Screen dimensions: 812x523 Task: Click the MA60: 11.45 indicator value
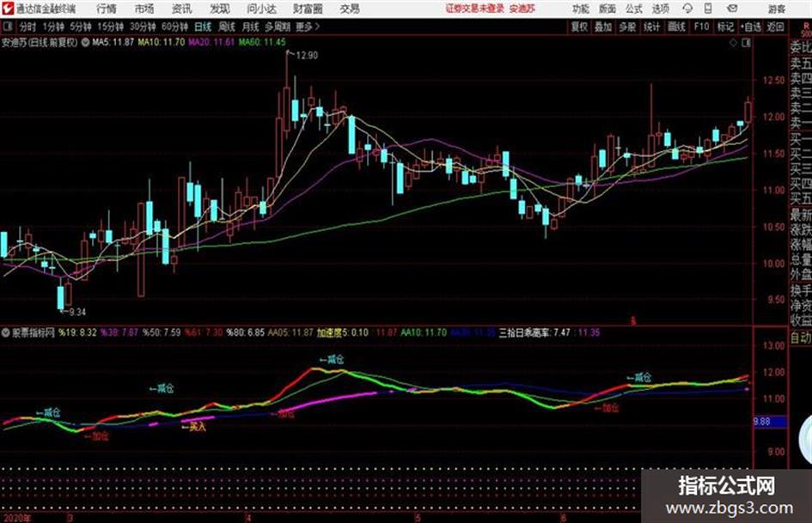(262, 42)
